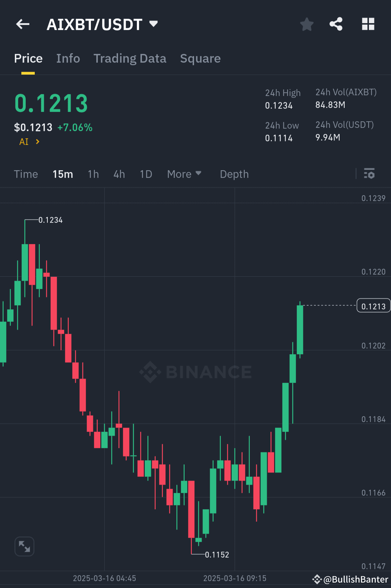Open the Square tab
391x588 pixels.
200,58
